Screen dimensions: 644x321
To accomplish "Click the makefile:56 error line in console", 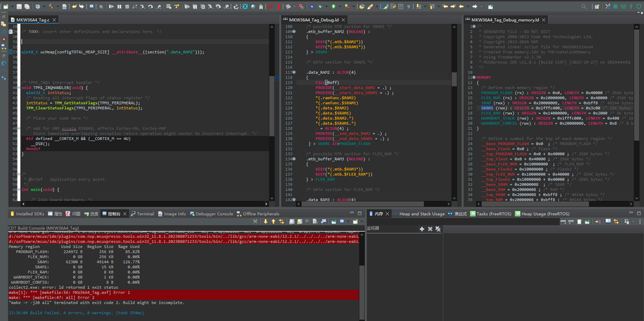I will coord(64,291).
